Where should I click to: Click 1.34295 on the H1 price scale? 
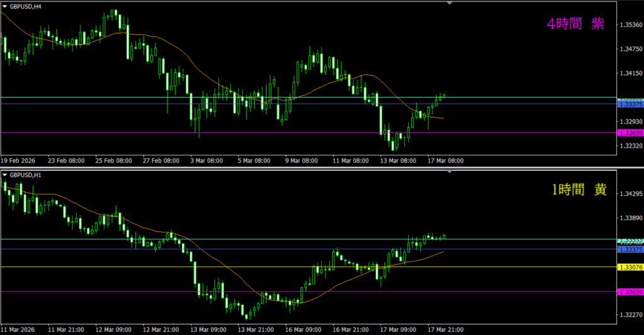630,194
